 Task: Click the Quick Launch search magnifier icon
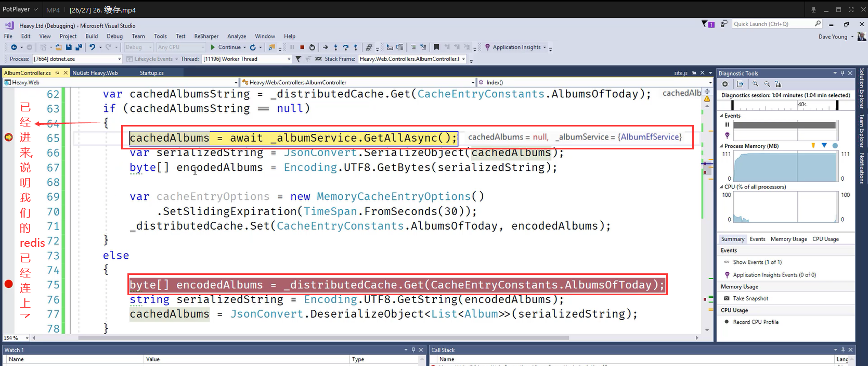818,23
